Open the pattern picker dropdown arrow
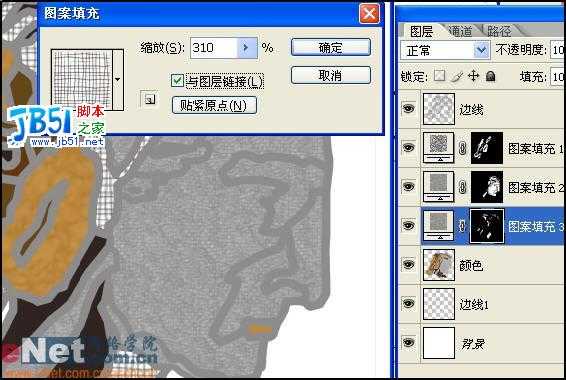566x380 pixels. tap(118, 79)
